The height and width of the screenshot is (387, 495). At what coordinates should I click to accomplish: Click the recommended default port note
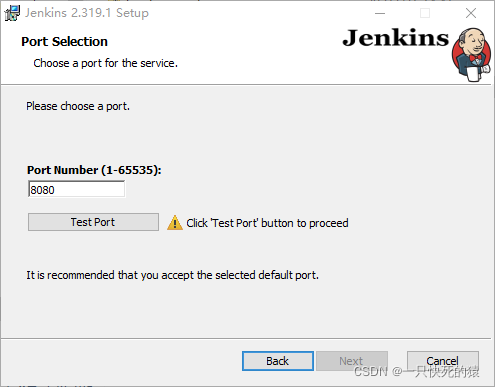pos(173,275)
